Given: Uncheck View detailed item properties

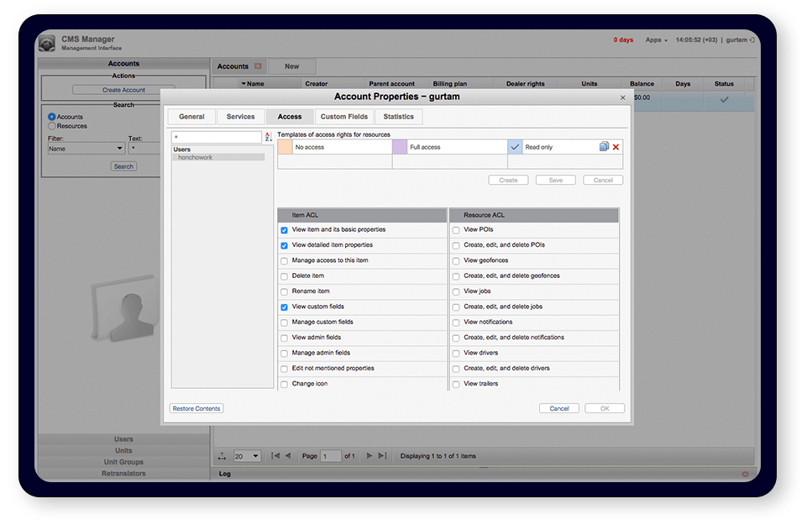Looking at the screenshot, I should 285,245.
